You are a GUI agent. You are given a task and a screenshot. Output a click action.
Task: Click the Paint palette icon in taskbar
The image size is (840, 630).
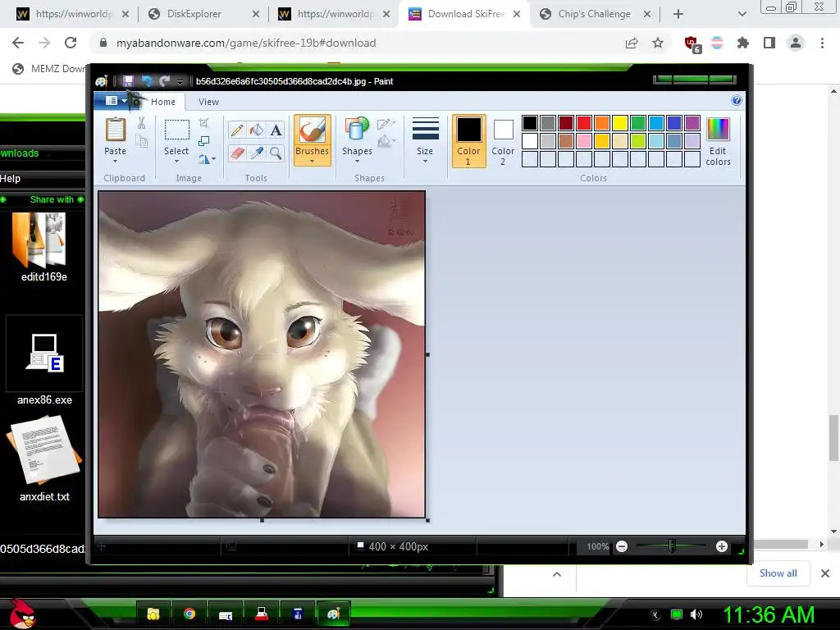333,614
